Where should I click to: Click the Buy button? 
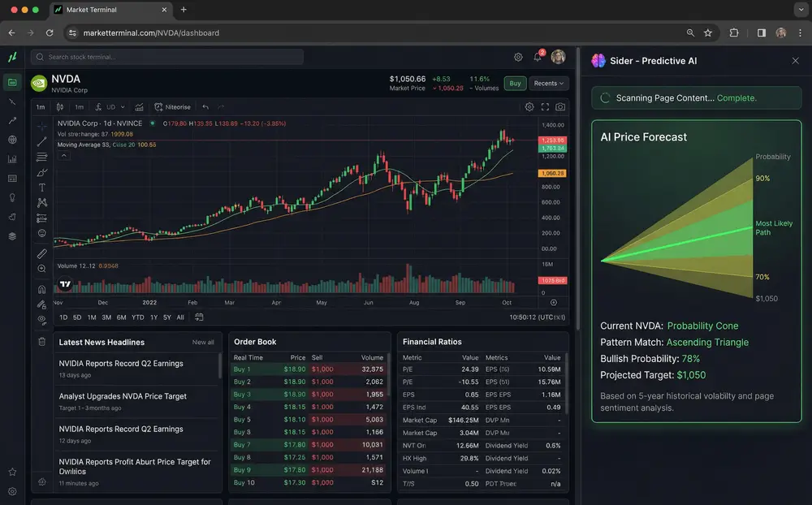point(515,84)
